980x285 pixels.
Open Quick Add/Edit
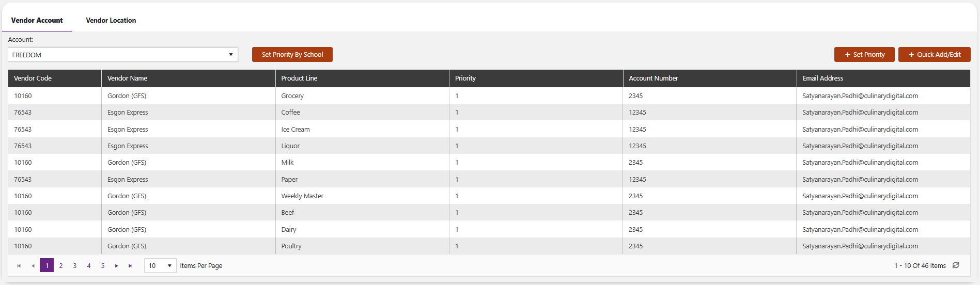coord(935,55)
